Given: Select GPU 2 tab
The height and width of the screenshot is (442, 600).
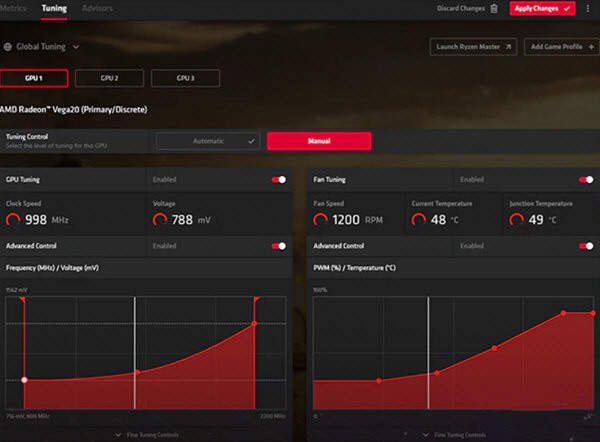Looking at the screenshot, I should coord(109,78).
